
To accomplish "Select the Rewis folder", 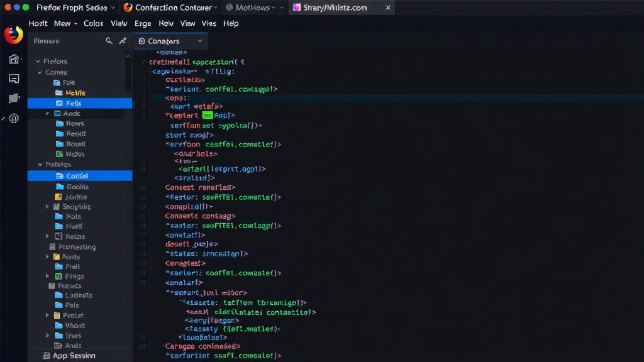I will click(70, 124).
